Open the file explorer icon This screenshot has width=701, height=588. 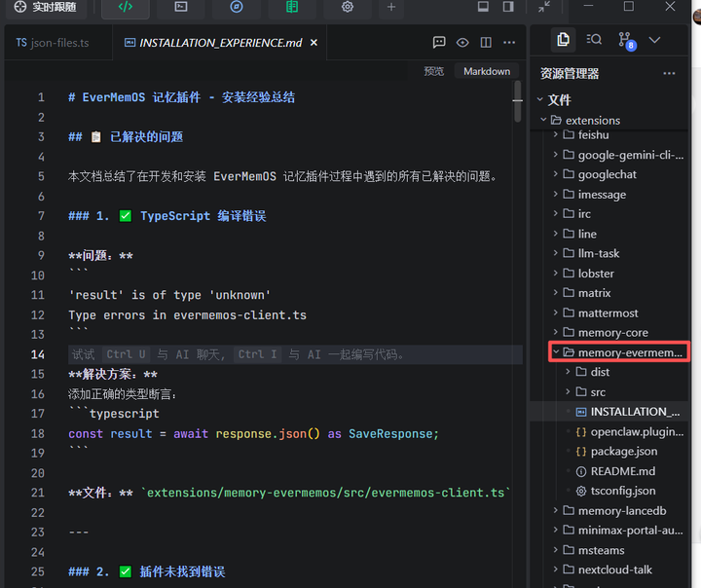coord(563,40)
